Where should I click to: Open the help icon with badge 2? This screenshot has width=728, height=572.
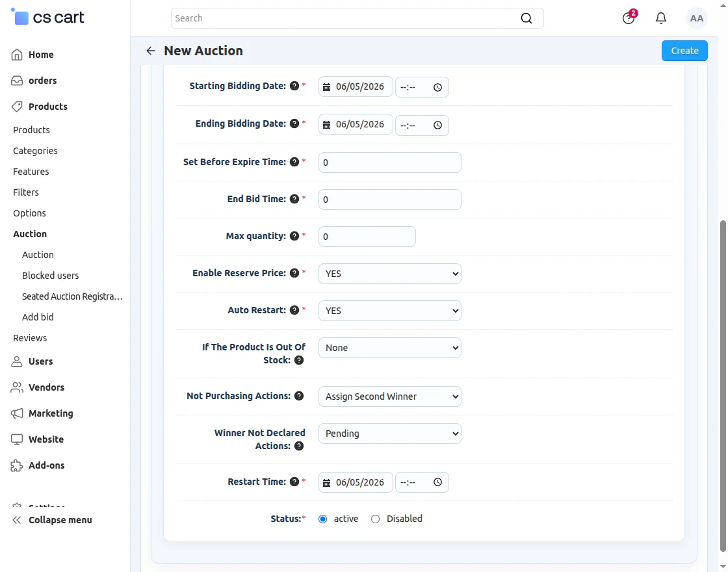point(628,18)
